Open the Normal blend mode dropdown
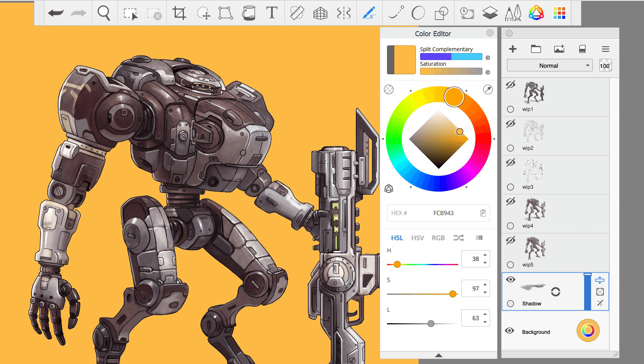The image size is (644, 364). click(x=549, y=66)
